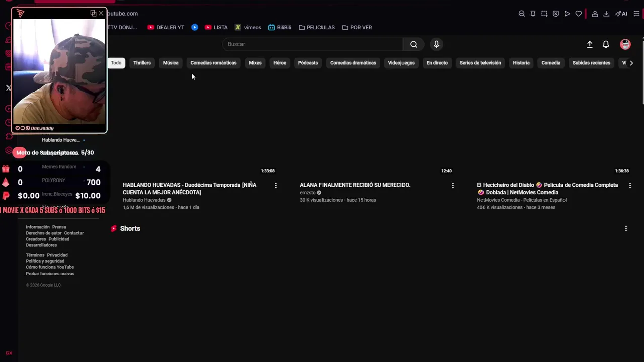Open the browser AI assistant
The image size is (644, 362).
point(621,14)
